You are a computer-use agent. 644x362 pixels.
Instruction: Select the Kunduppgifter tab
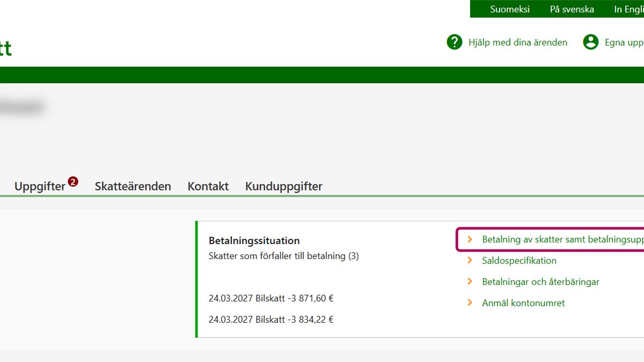283,187
